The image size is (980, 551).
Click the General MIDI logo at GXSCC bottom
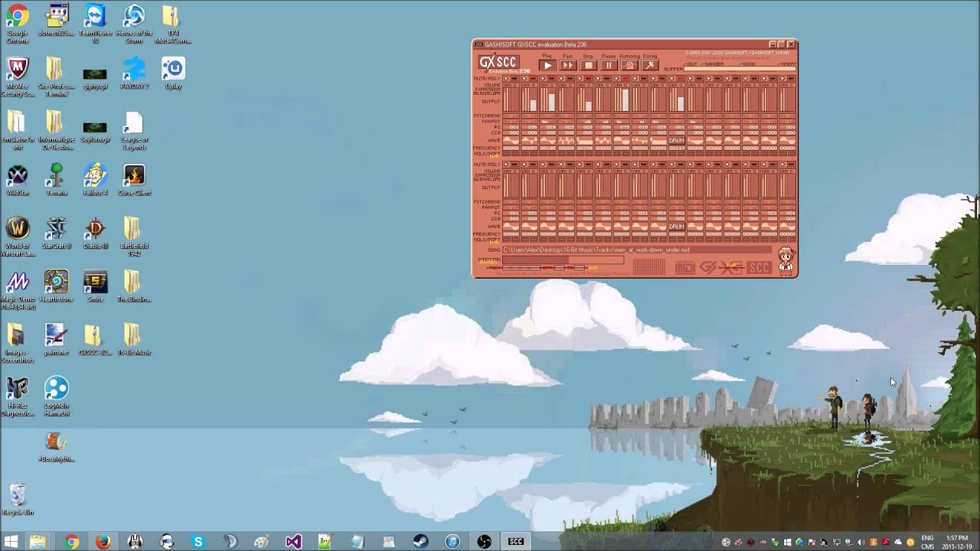point(685,267)
